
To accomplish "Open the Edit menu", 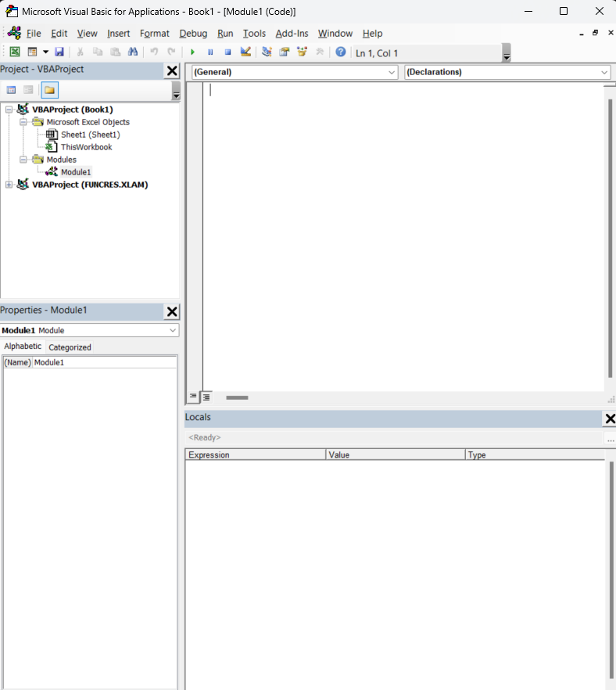I will pos(59,34).
